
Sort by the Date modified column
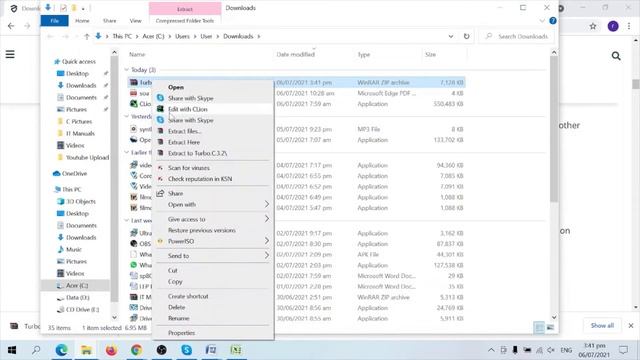pyautogui.click(x=296, y=54)
